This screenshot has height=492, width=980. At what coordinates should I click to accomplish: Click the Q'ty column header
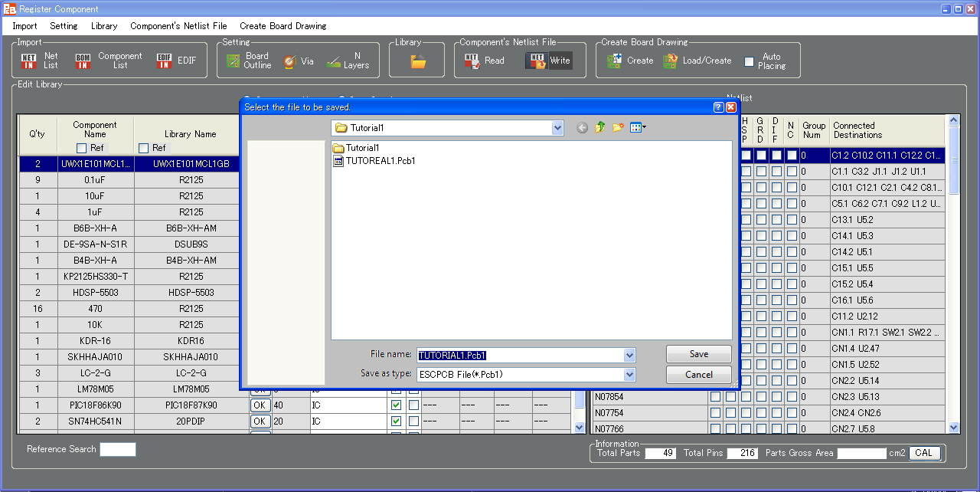pos(37,135)
